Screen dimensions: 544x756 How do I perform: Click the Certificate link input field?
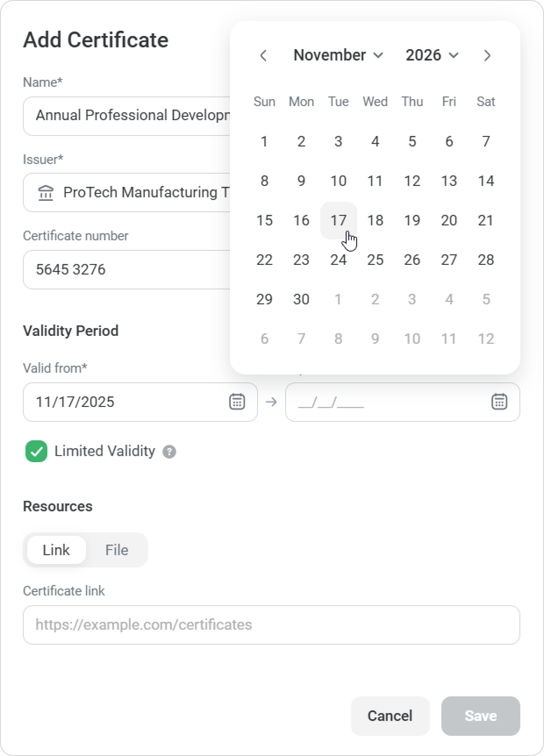271,624
